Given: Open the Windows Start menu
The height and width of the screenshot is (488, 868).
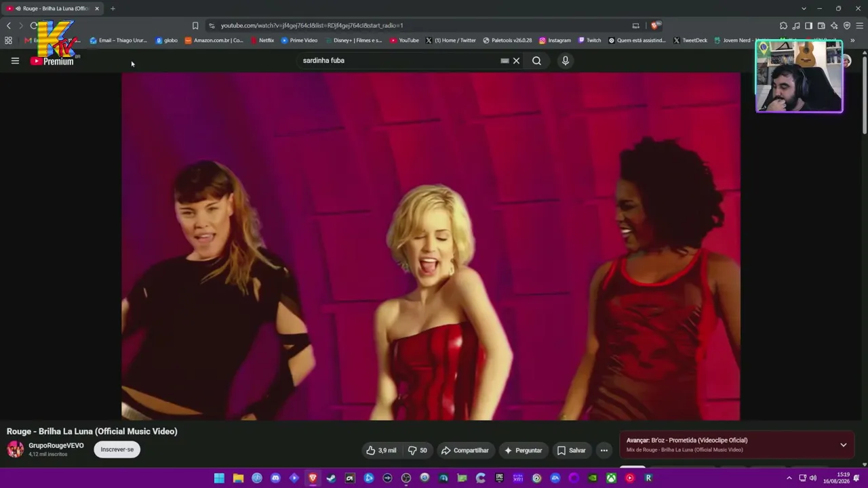Looking at the screenshot, I should coord(219,479).
